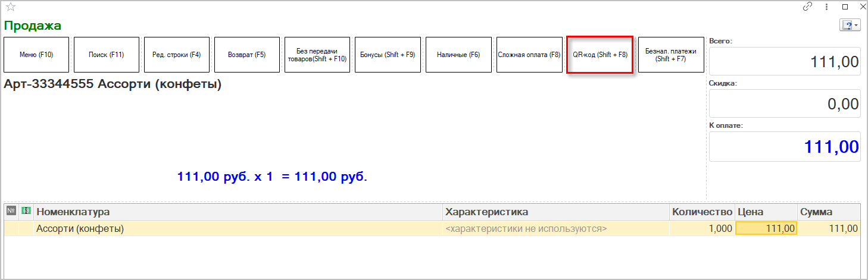Select Безнал. платежи (Shift + F7)
This screenshot has width=868, height=280.
tap(670, 55)
